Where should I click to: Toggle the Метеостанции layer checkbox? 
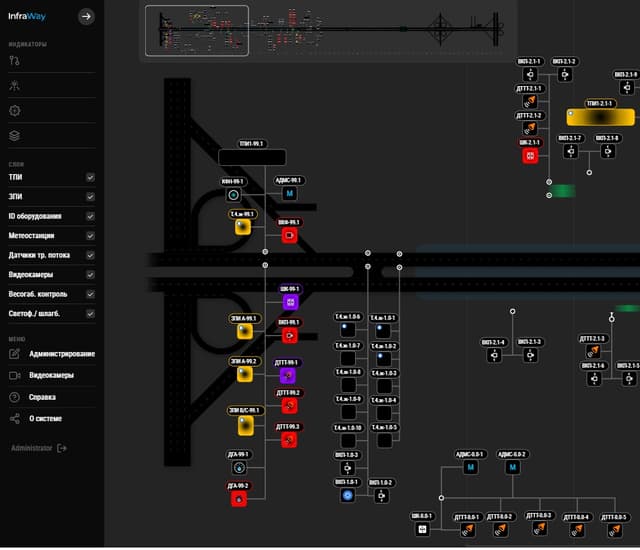tap(90, 236)
